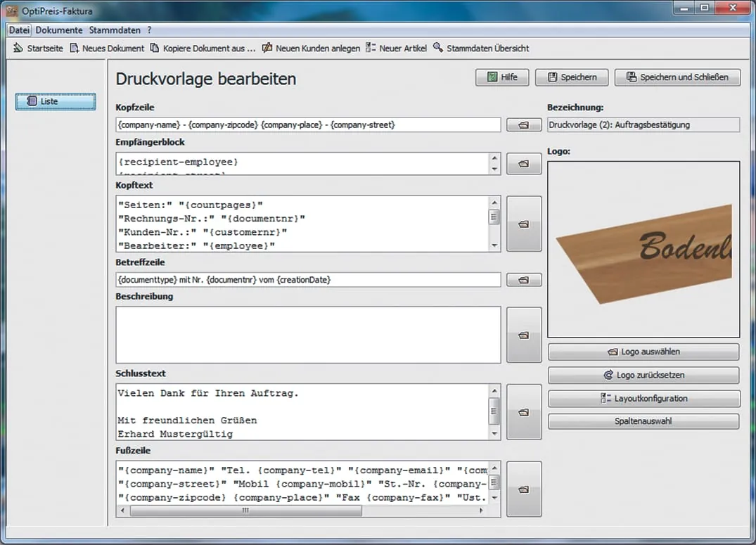Viewport: 756px width, 545px height.
Task: Click the folder button beside Empfängerblock
Action: pos(524,164)
